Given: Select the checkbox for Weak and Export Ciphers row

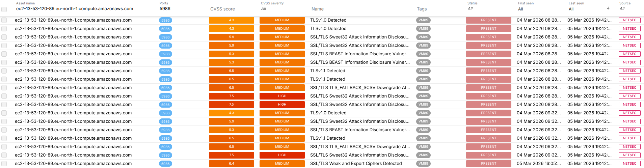Looking at the screenshot, I should click(x=4, y=164).
